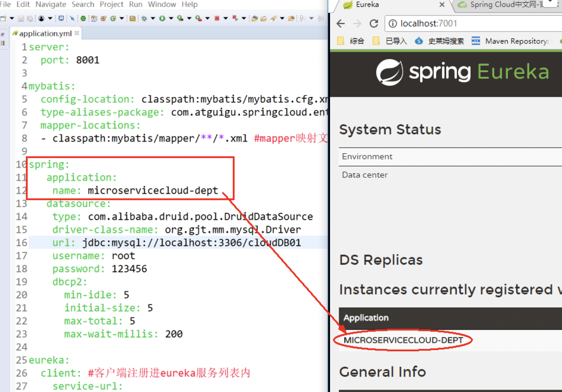Click the browser Forward arrow

click(357, 24)
